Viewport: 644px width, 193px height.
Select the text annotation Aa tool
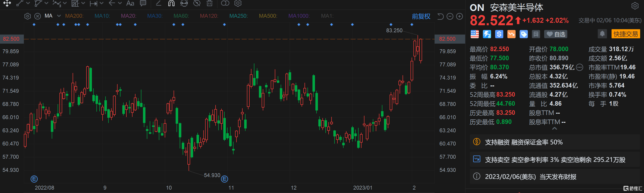click(x=130, y=3)
